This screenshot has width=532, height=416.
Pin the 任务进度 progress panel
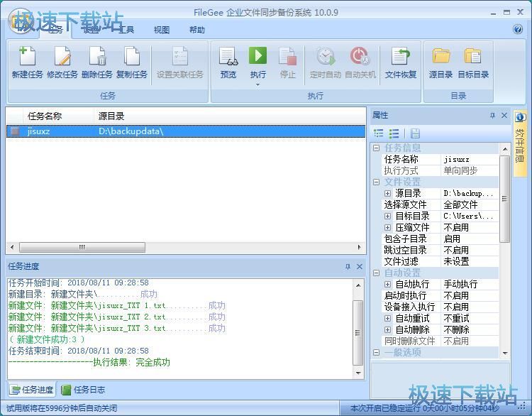pyautogui.click(x=348, y=267)
